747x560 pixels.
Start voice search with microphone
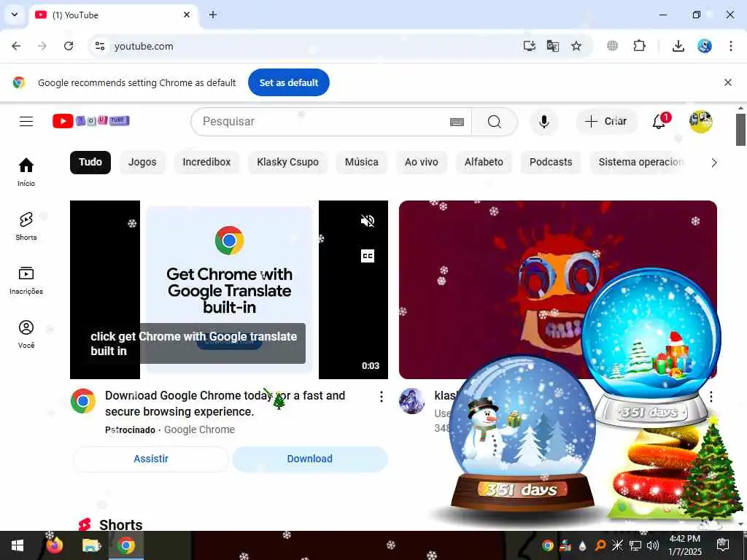[x=544, y=122]
